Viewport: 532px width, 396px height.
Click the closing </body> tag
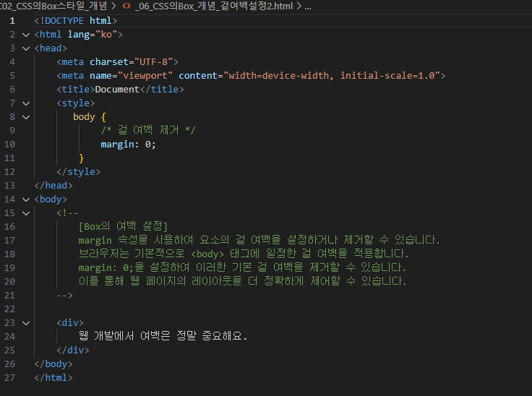click(x=53, y=364)
